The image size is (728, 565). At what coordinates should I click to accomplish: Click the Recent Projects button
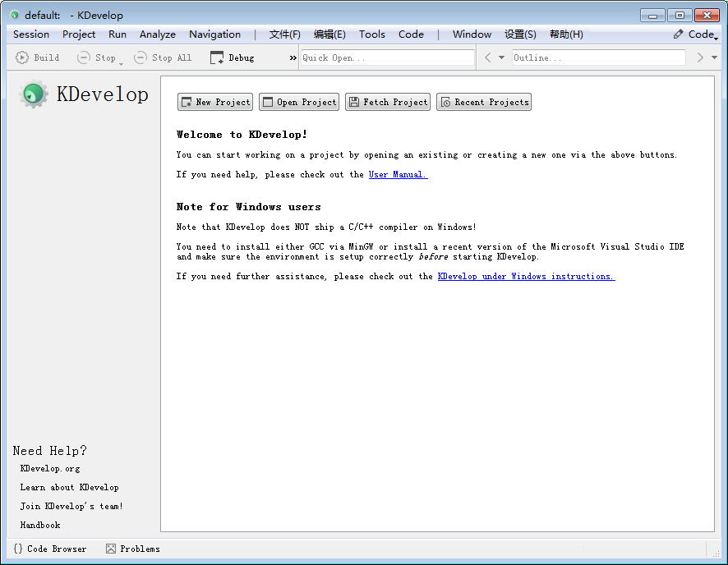pyautogui.click(x=484, y=102)
